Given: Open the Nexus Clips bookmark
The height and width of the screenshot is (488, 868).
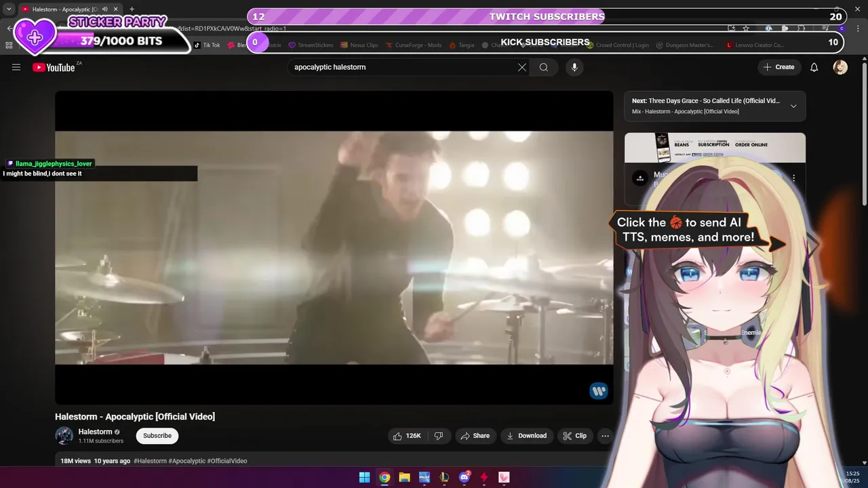Looking at the screenshot, I should [x=359, y=45].
